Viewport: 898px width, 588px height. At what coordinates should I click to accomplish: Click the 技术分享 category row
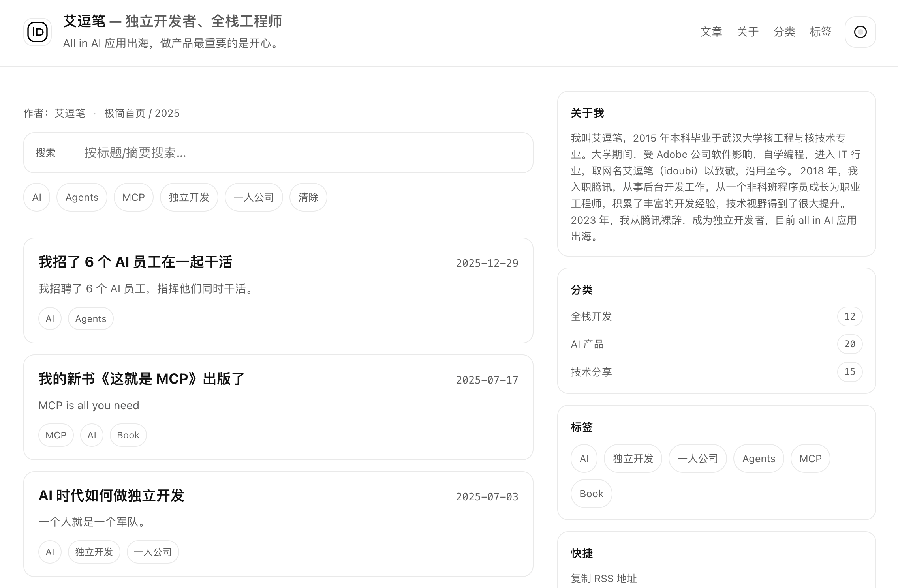[x=591, y=372]
